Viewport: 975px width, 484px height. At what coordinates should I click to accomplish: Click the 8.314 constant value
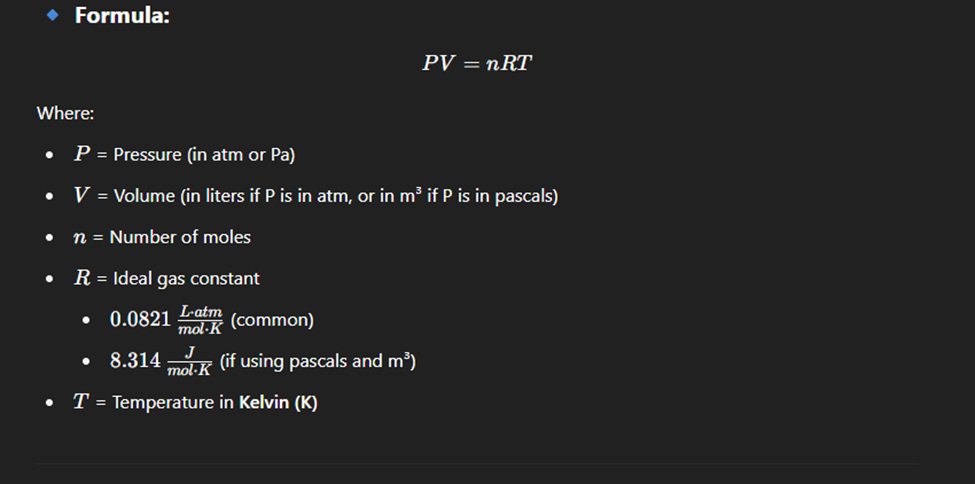pos(135,361)
